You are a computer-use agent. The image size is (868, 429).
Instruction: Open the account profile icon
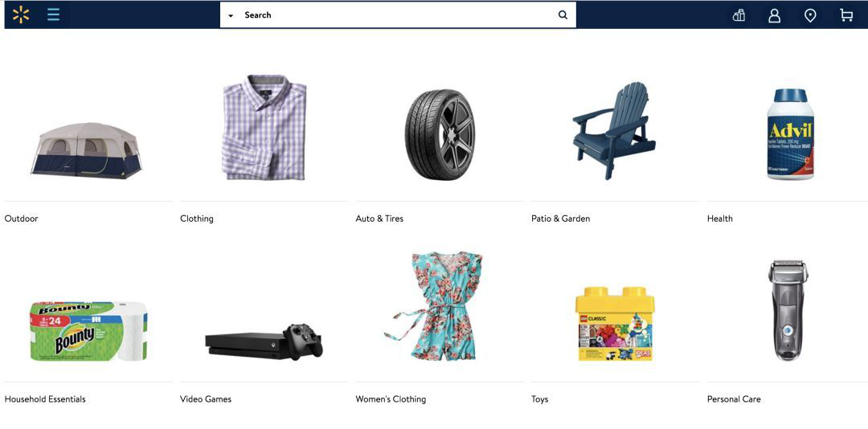775,15
